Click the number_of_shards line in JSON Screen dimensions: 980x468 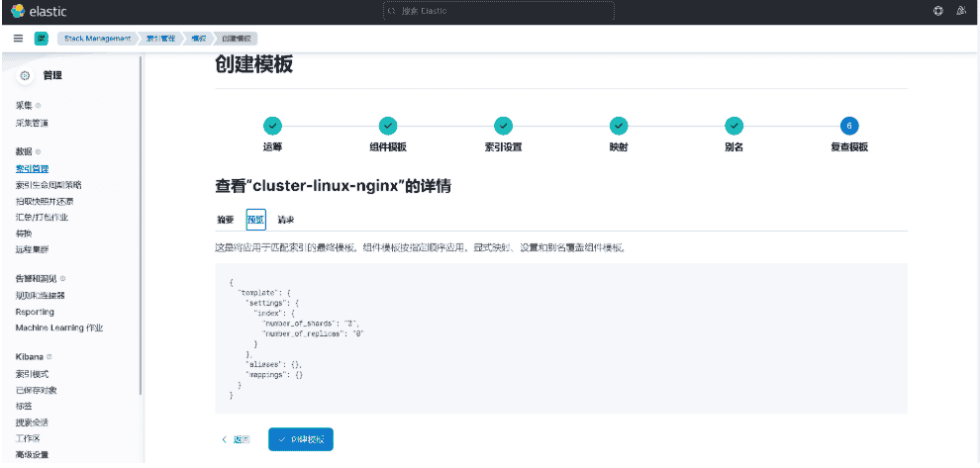[x=312, y=324]
